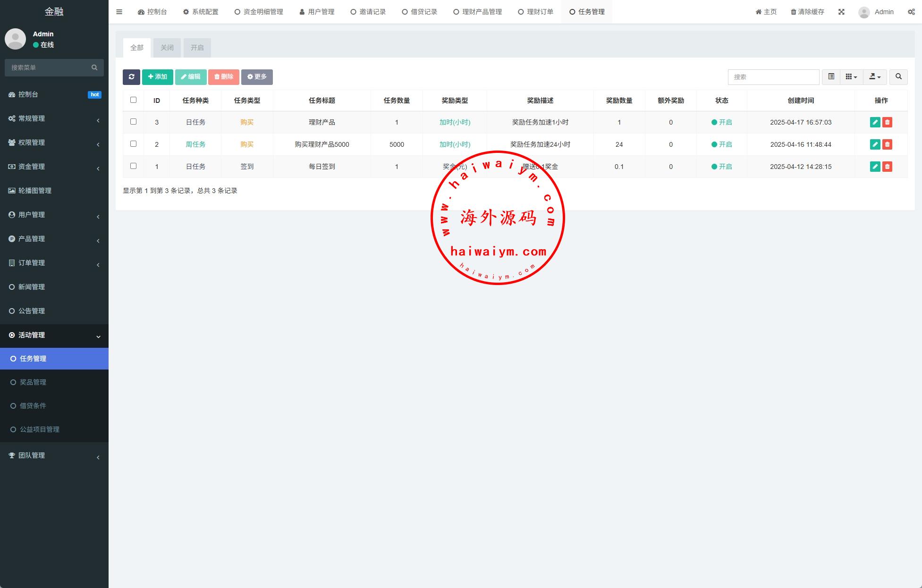
Task: Open the columns grid dropdown
Action: tap(851, 77)
